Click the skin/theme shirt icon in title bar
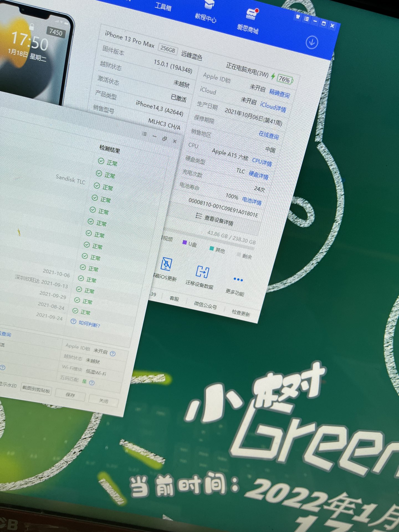The height and width of the screenshot is (532, 399). 298,17
